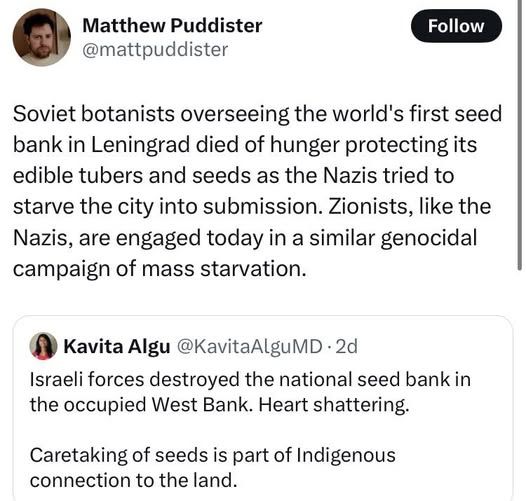Click the vertical scrollbar thumb at right edge
The width and height of the screenshot is (526, 501).
coord(519,134)
